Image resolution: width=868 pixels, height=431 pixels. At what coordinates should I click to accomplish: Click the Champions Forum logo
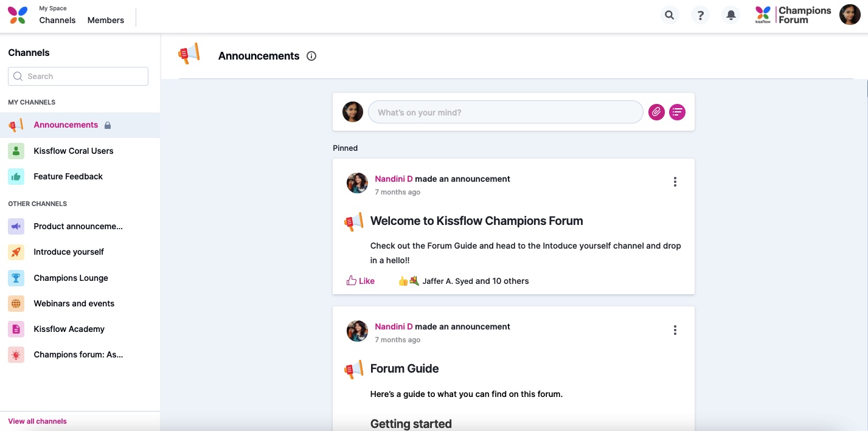[793, 15]
